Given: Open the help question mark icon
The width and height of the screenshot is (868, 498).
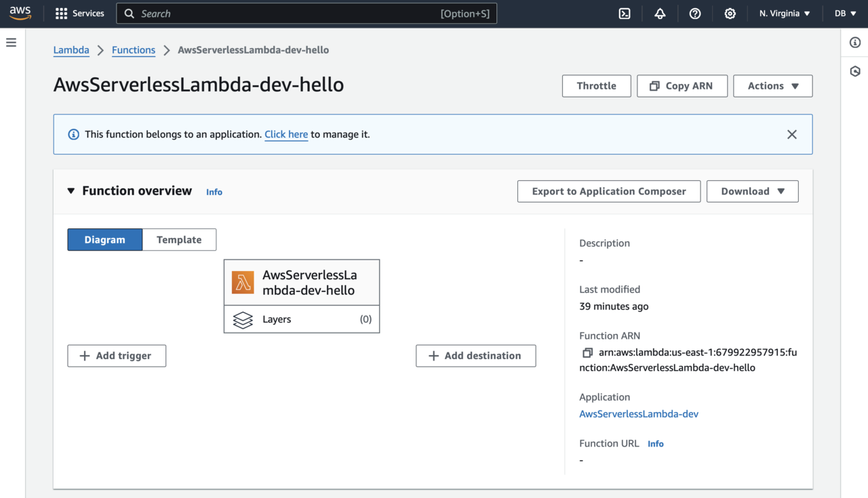Looking at the screenshot, I should (x=695, y=14).
